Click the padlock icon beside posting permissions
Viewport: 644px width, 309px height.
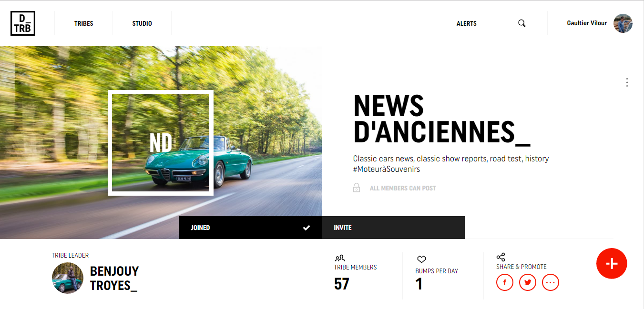coord(357,188)
